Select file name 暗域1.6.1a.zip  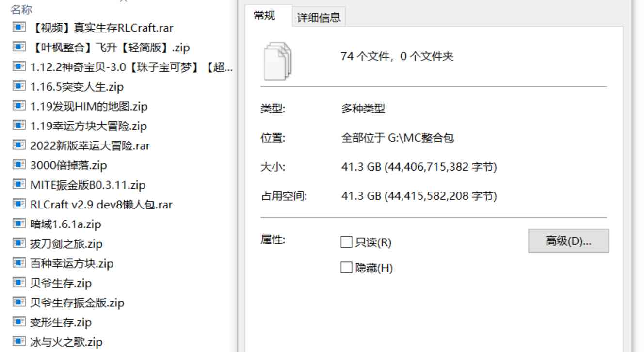click(65, 224)
